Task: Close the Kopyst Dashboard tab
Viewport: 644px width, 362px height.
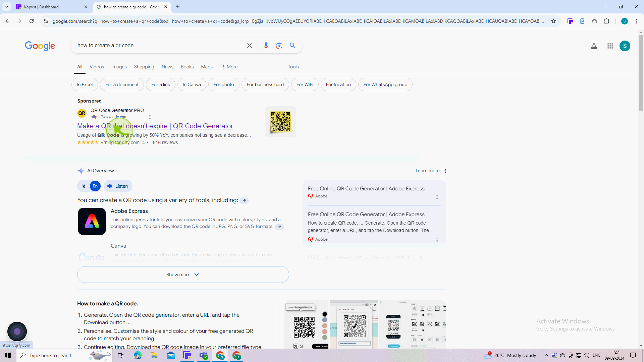Action: 86,7
